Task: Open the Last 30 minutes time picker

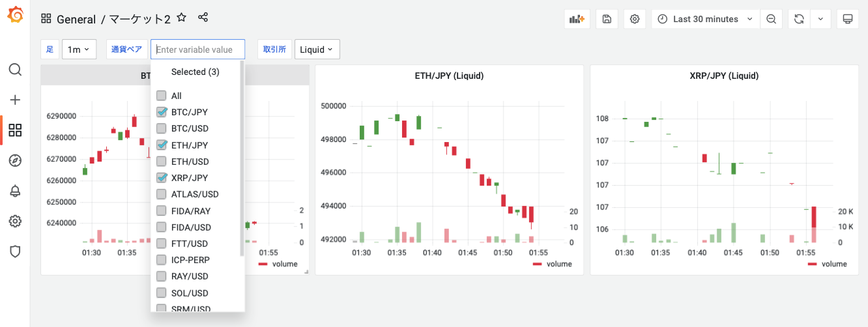Action: click(705, 19)
